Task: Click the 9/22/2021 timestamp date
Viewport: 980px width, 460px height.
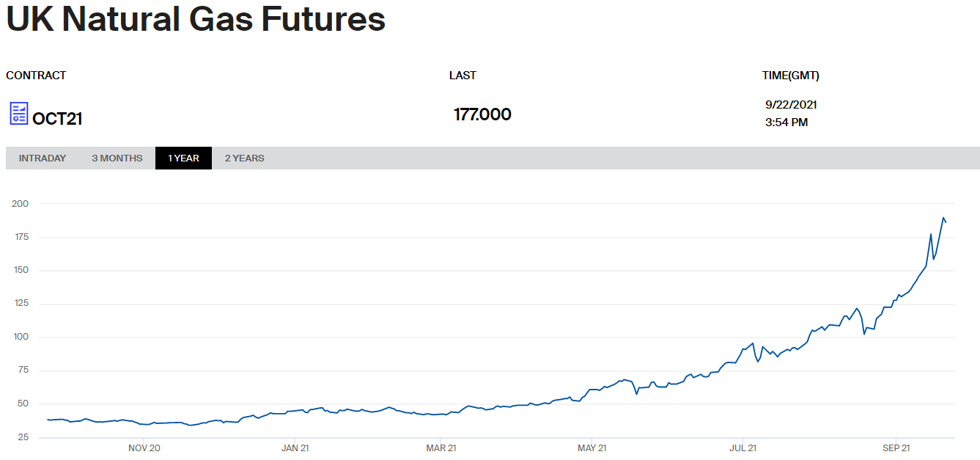Action: [791, 105]
